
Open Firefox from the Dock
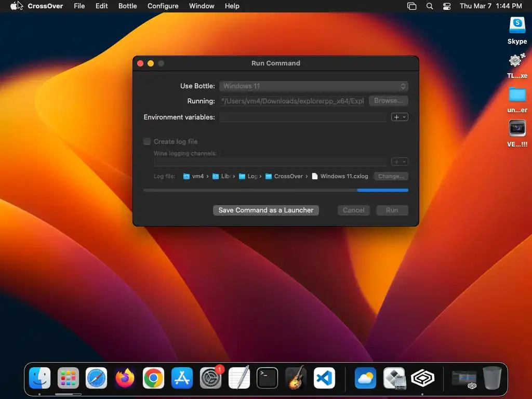pyautogui.click(x=125, y=378)
